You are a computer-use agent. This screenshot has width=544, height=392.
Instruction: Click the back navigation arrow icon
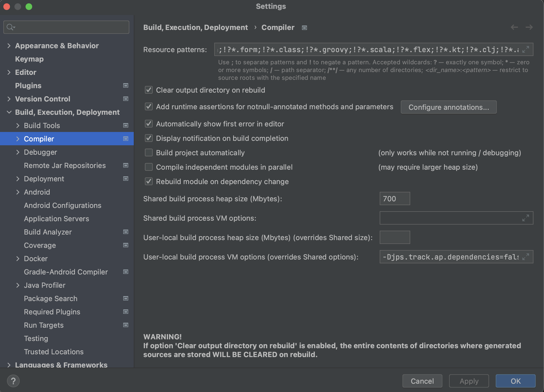pyautogui.click(x=514, y=27)
